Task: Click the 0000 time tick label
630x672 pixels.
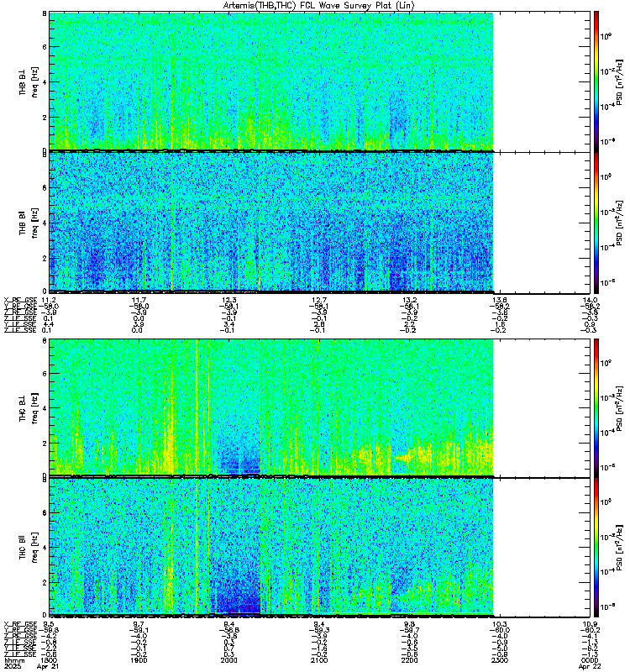Action: [x=590, y=660]
